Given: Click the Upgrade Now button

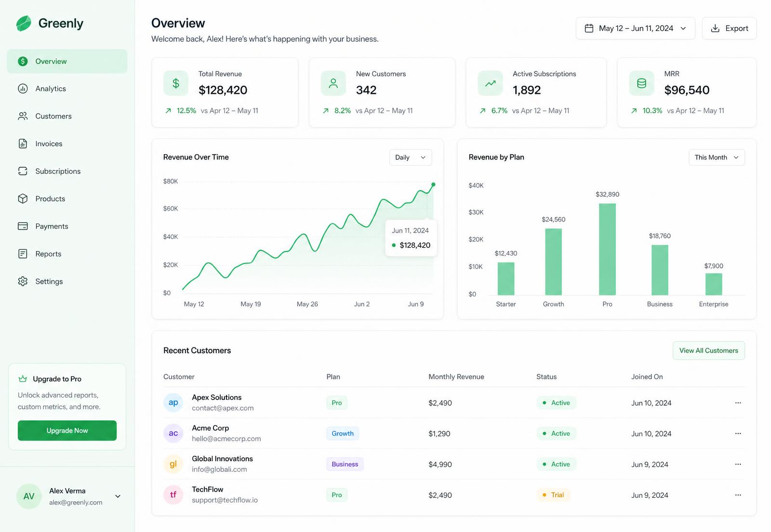Looking at the screenshot, I should coord(67,431).
